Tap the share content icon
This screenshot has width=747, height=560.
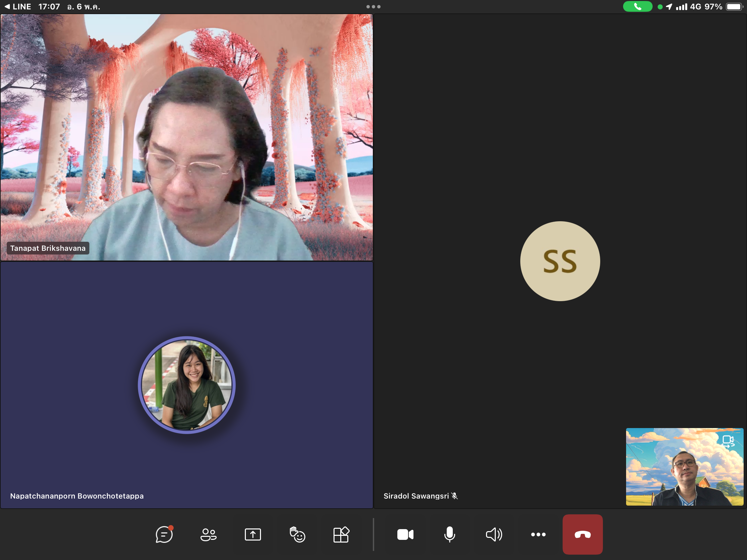tap(253, 534)
